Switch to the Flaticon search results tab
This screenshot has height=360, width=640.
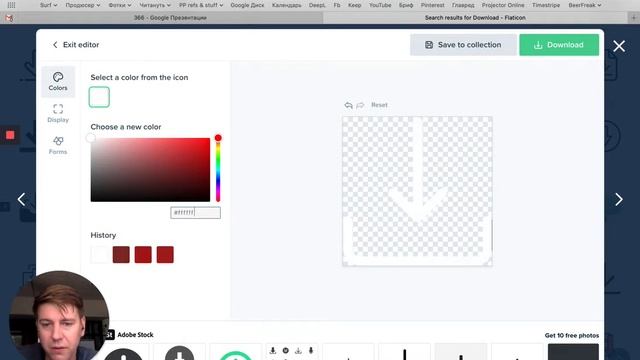click(x=475, y=18)
